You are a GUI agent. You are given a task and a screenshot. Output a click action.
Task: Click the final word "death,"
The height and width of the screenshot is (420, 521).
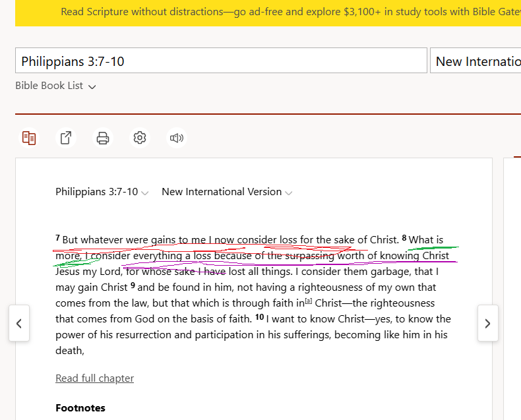[70, 351]
